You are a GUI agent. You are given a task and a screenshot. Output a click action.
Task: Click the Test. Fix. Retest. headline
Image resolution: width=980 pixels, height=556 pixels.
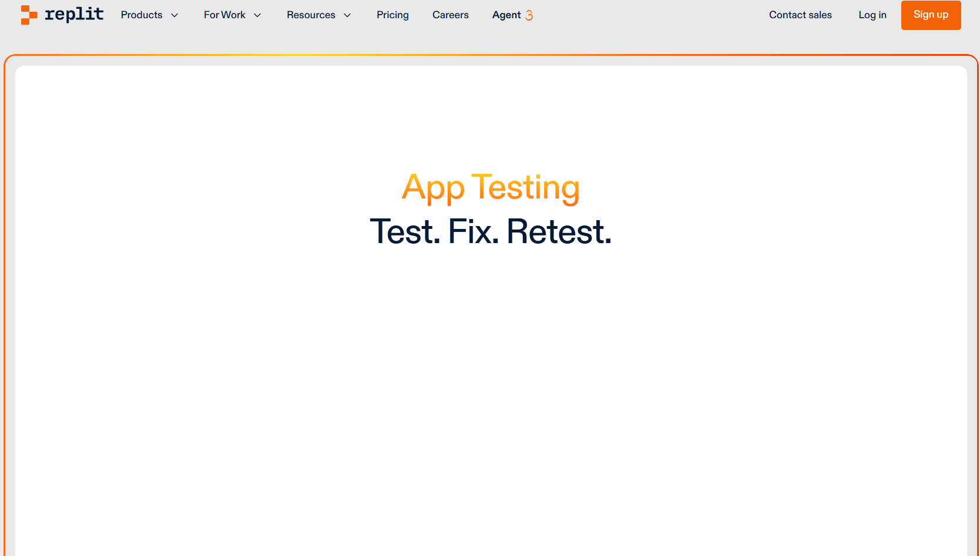(x=491, y=231)
